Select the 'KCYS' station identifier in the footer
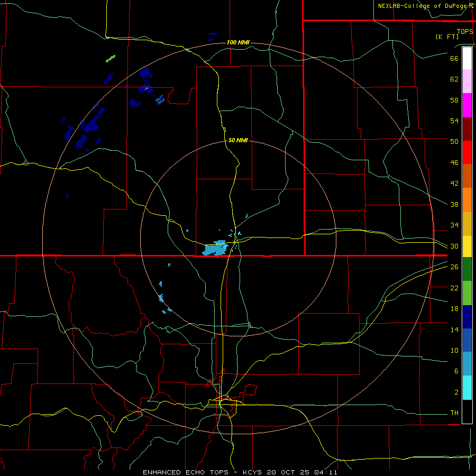The height and width of the screenshot is (476, 476). (253, 472)
